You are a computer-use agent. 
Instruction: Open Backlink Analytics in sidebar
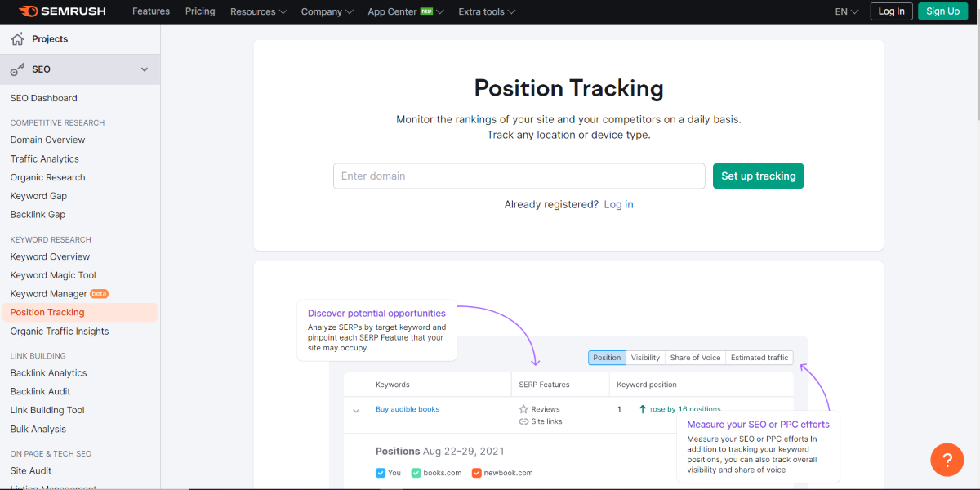point(48,373)
